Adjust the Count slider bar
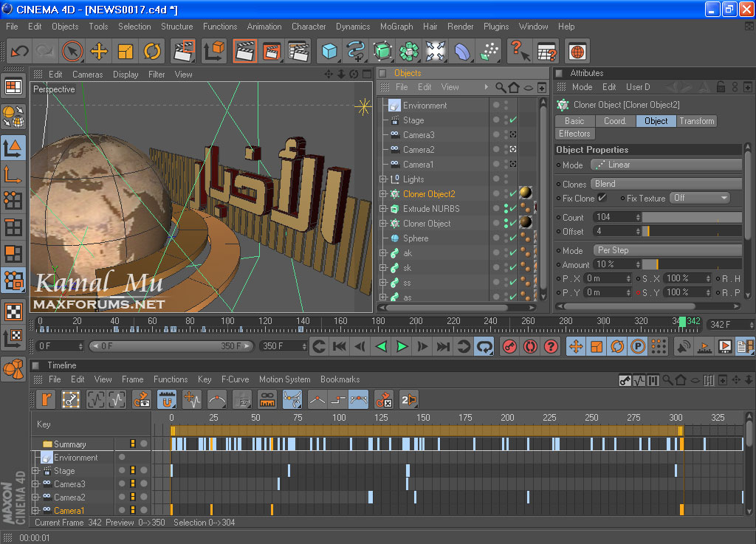756x544 pixels. click(692, 217)
